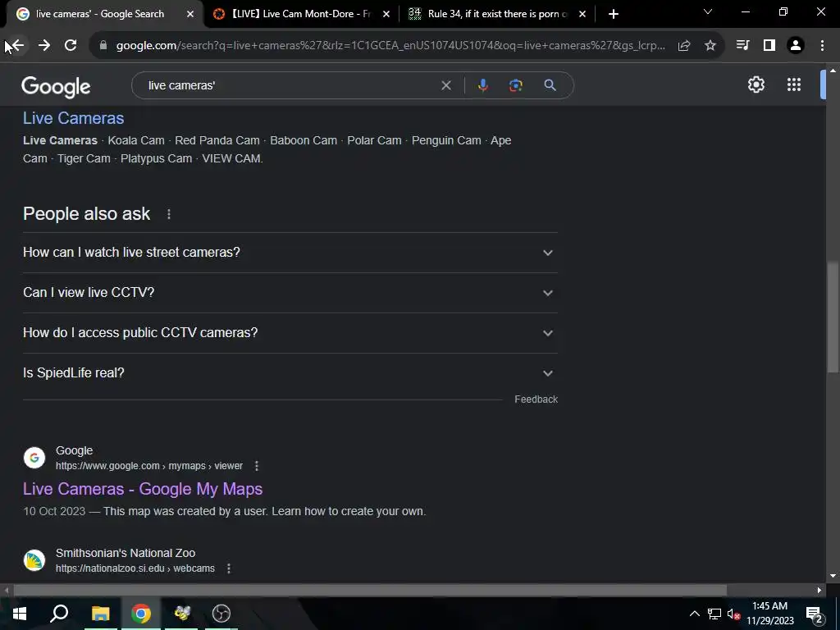Open the share page icon

pyautogui.click(x=684, y=46)
